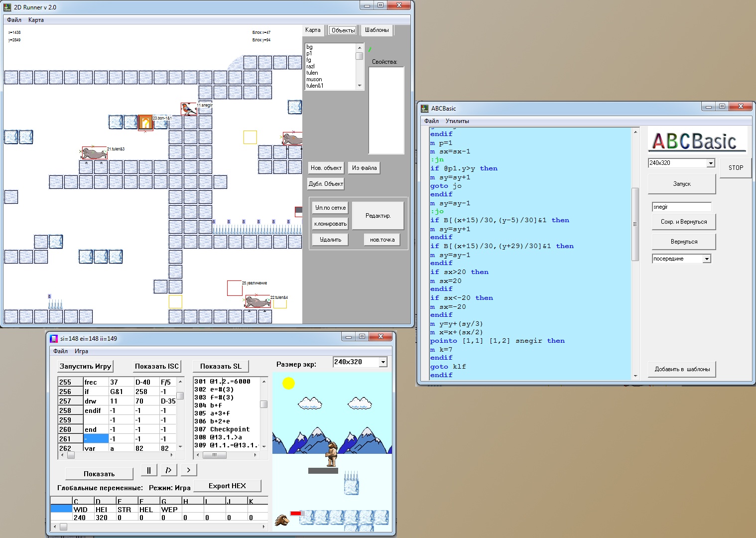756x538 pixels.
Task: Open the 240x320 resolution dropdown in ABCBasic
Action: click(x=710, y=163)
